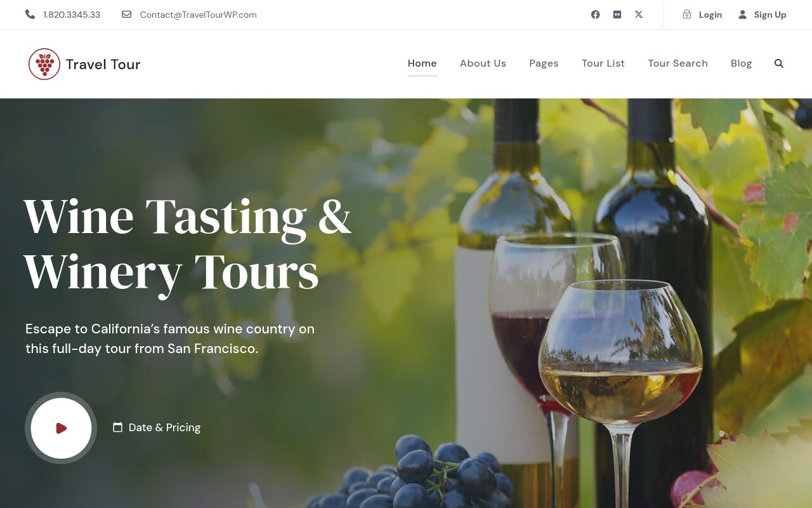Click the Login link
812x508 pixels.
710,15
